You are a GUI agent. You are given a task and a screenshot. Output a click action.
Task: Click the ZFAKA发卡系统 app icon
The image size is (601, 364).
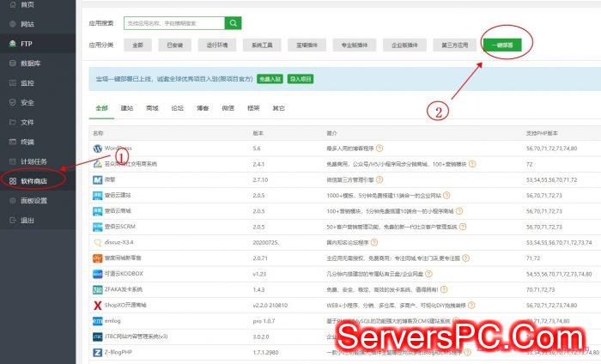click(x=97, y=288)
